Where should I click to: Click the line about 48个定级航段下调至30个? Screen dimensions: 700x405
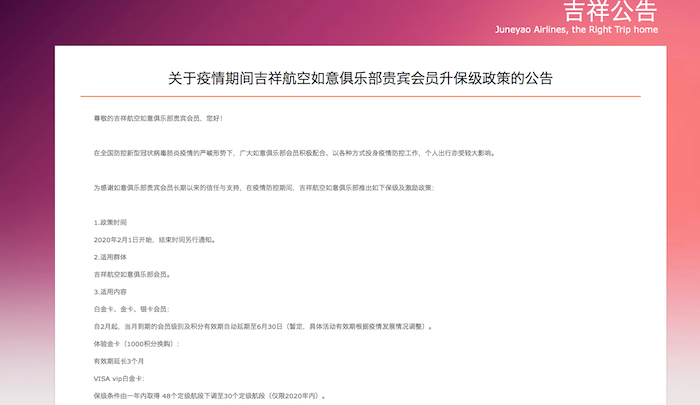210,396
